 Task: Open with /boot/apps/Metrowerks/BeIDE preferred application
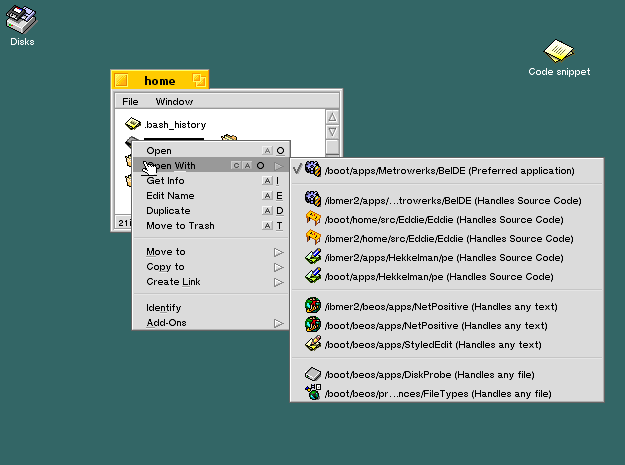pyautogui.click(x=447, y=171)
